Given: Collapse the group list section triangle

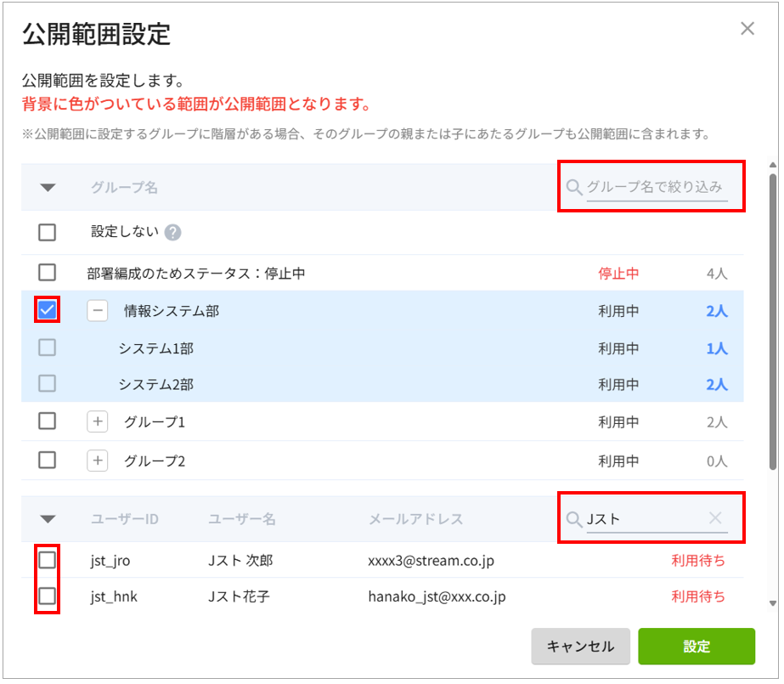Looking at the screenshot, I should point(48,188).
